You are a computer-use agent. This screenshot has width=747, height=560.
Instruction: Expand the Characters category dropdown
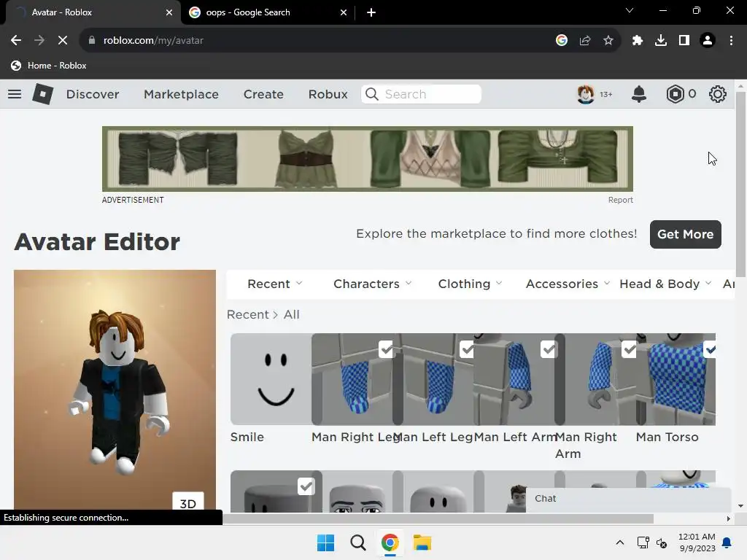pyautogui.click(x=373, y=284)
